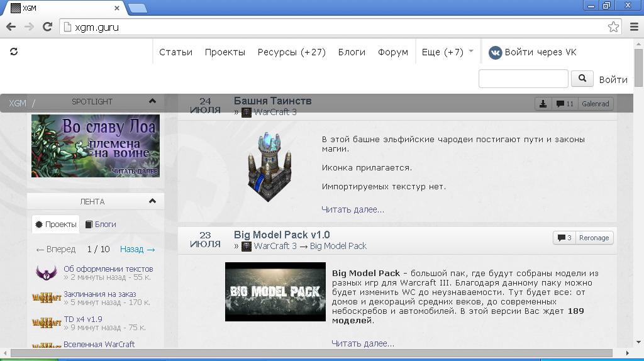Click the purple winged icon by Об оформлении текстов
This screenshot has width=644, height=361.
click(47, 273)
